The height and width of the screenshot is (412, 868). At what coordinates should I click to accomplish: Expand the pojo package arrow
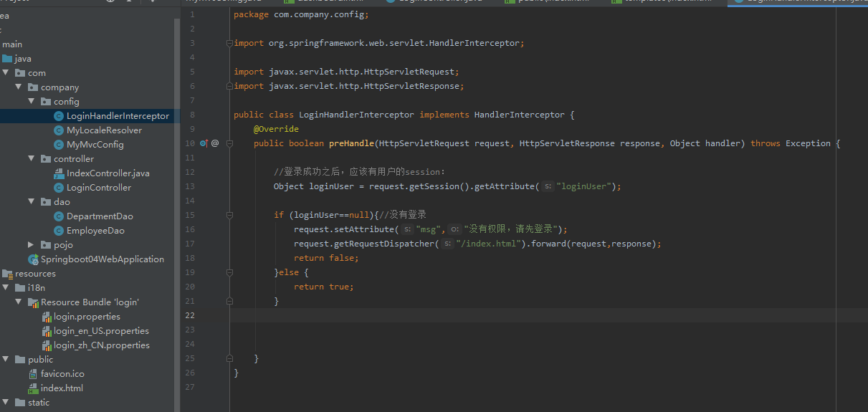[32, 245]
